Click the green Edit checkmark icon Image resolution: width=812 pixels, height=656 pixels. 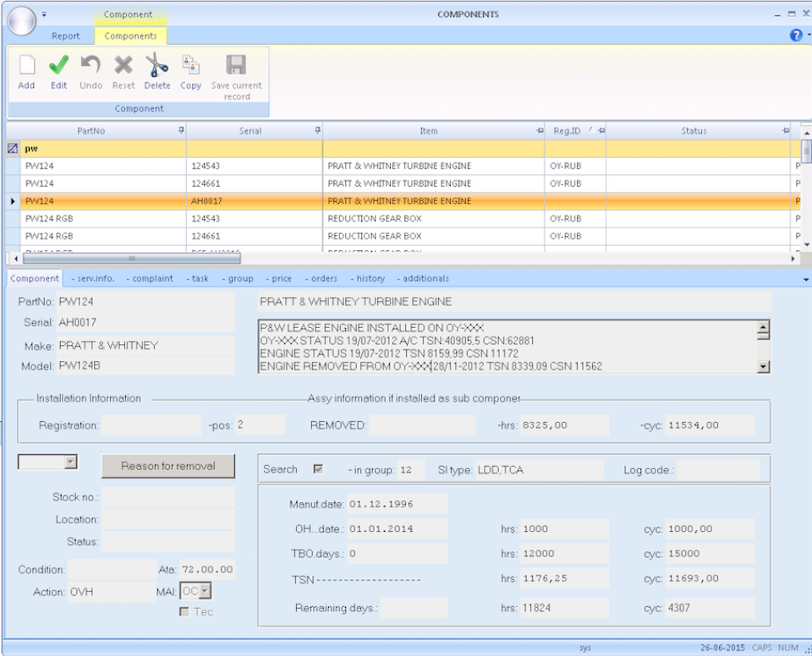click(x=58, y=65)
